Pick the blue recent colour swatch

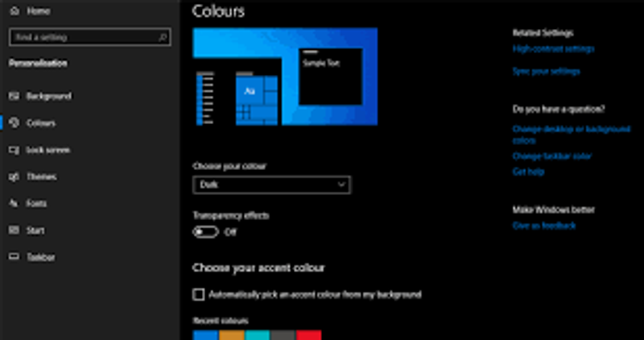click(x=205, y=335)
